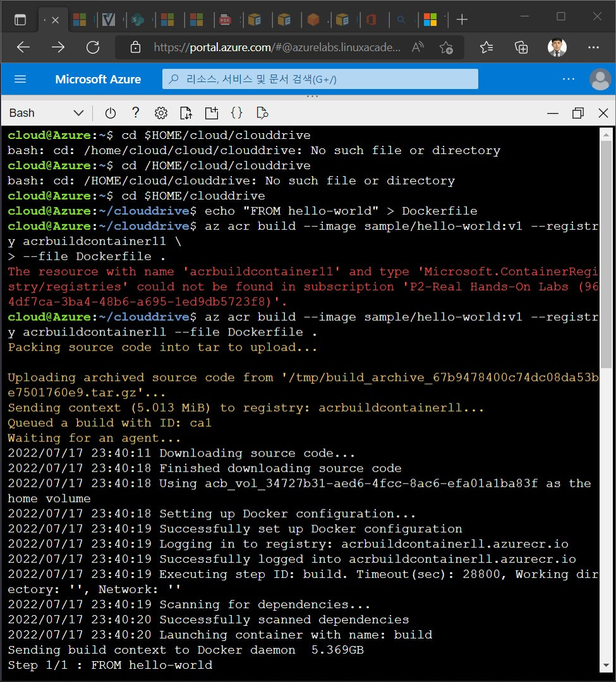The image size is (616, 682).
Task: Open the Cloud Shell code editor
Action: click(237, 113)
